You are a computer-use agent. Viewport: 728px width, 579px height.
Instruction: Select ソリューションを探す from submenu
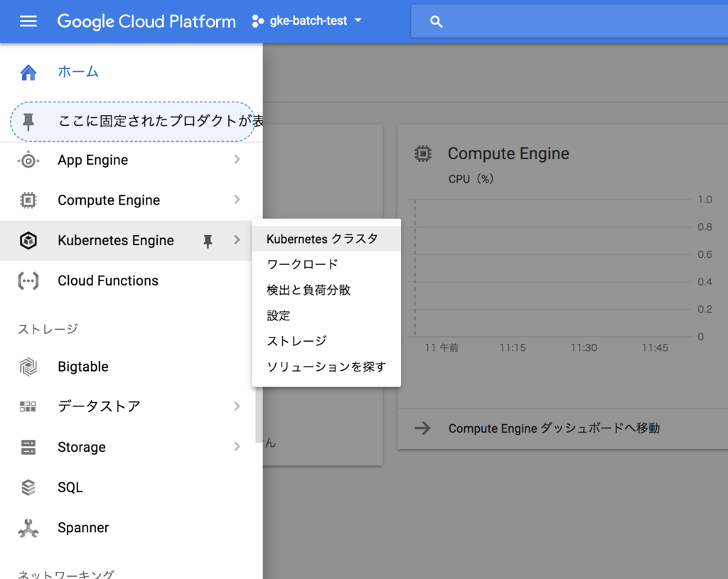(326, 367)
